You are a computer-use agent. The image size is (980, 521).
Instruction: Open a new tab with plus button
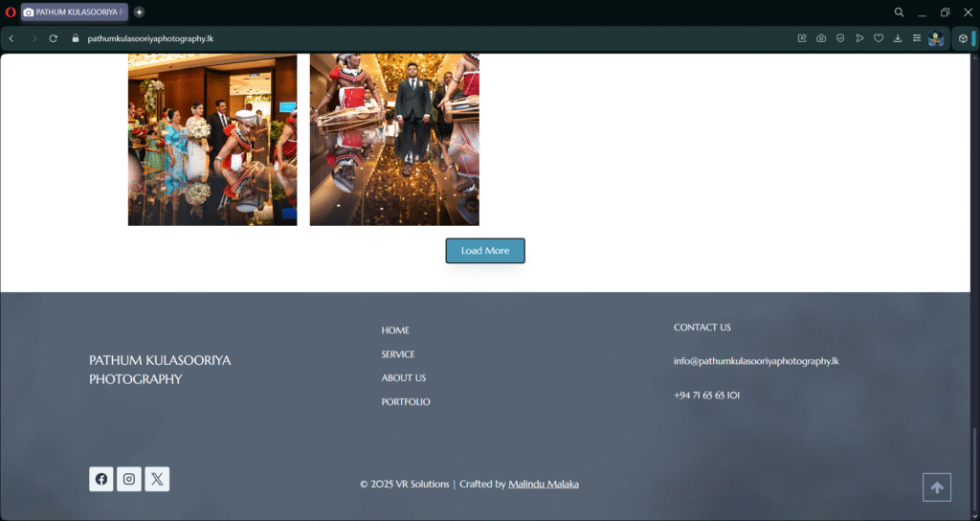point(139,11)
